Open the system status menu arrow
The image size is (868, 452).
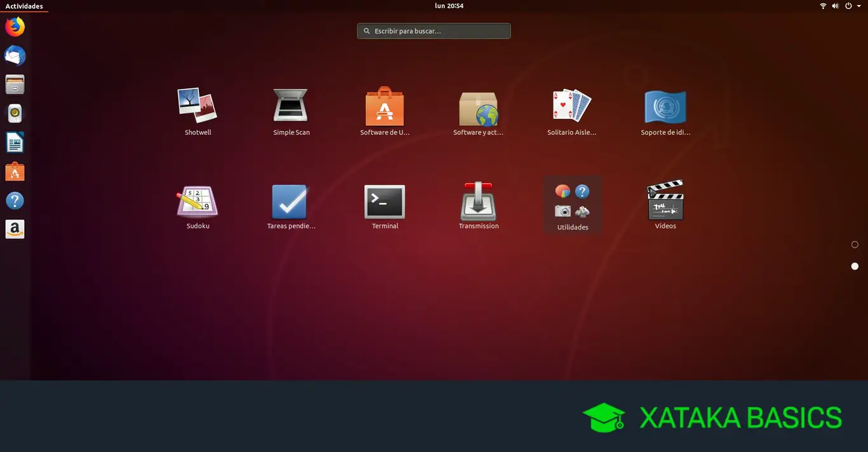pos(859,6)
